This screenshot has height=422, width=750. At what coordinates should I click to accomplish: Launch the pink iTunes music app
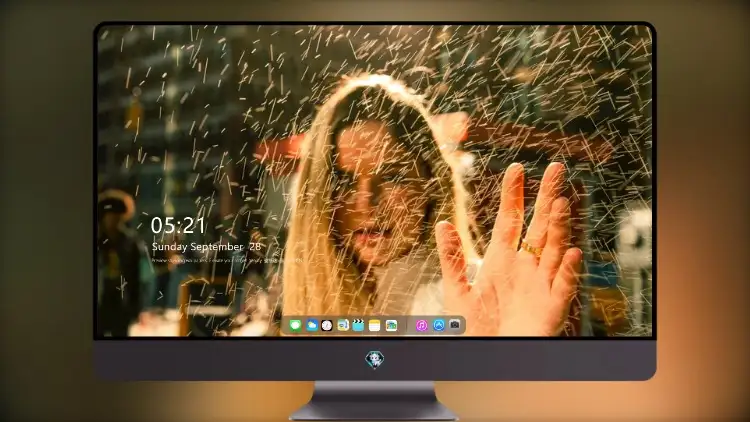pos(421,325)
